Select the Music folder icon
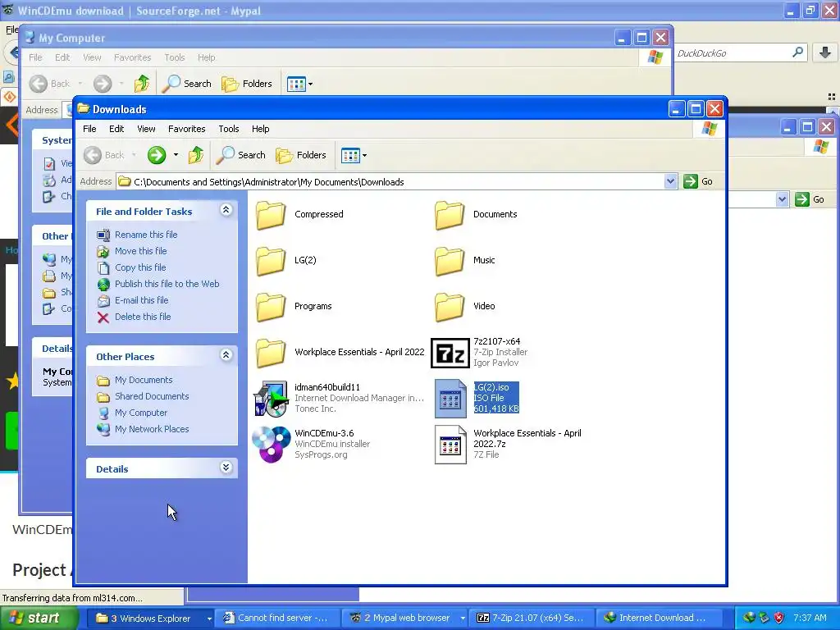The height and width of the screenshot is (630, 840). [x=450, y=261]
